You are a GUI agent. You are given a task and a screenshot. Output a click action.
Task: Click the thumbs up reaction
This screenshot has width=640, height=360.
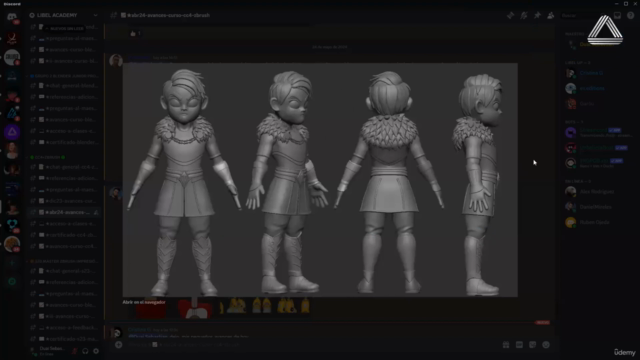click(x=135, y=33)
